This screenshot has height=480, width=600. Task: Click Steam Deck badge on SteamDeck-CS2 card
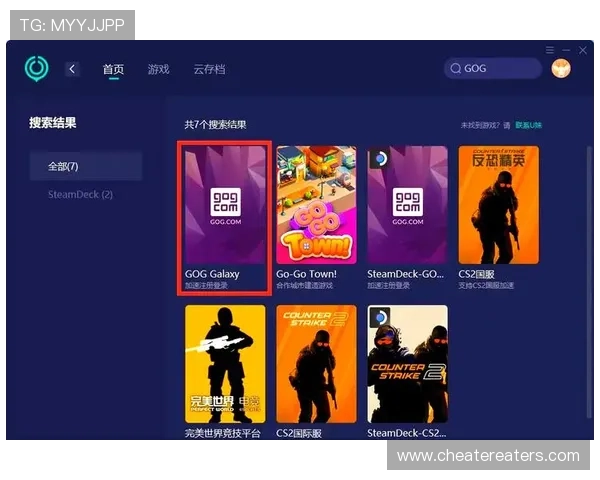pos(379,317)
